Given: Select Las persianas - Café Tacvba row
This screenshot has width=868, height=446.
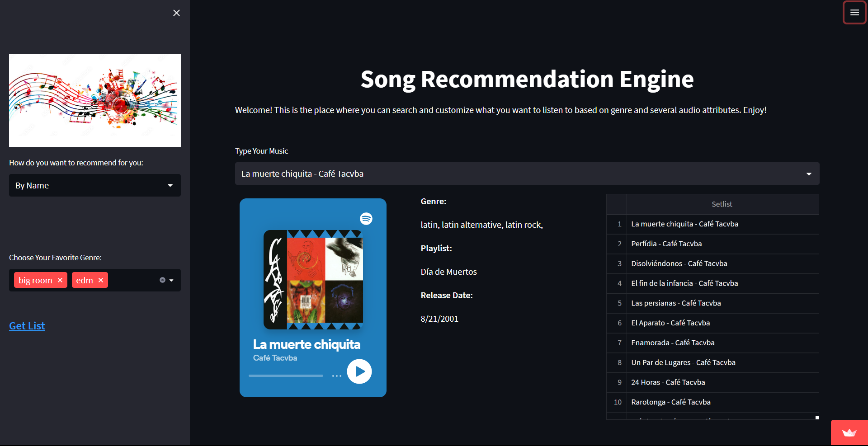Looking at the screenshot, I should point(722,303).
